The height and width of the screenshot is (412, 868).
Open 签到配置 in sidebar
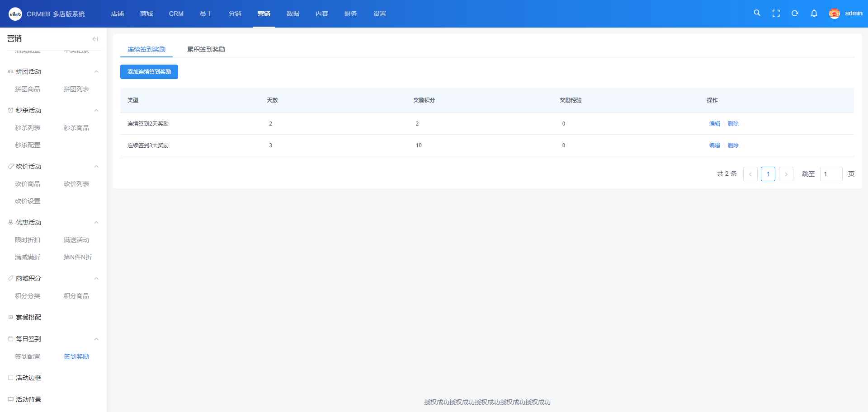(x=28, y=356)
